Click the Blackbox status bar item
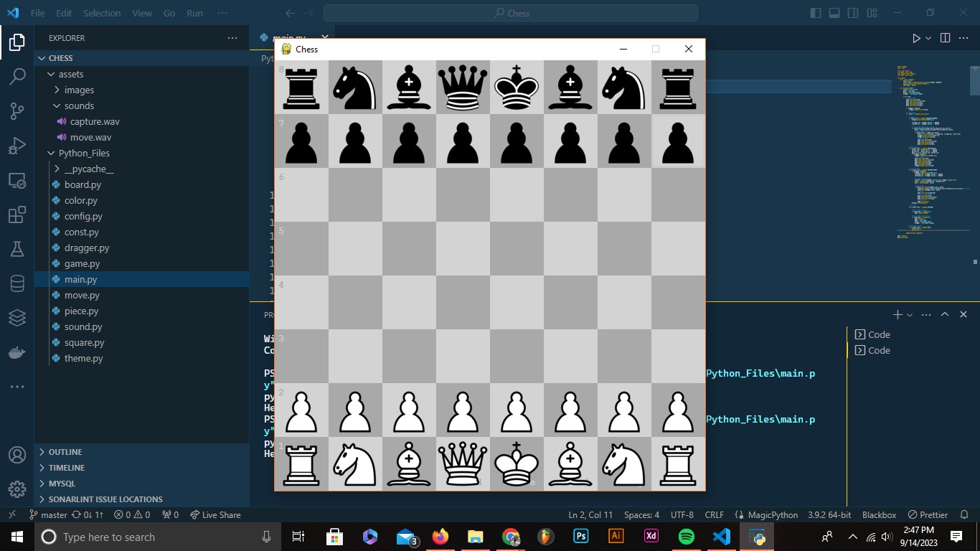Viewport: 980px width, 551px height. point(879,515)
